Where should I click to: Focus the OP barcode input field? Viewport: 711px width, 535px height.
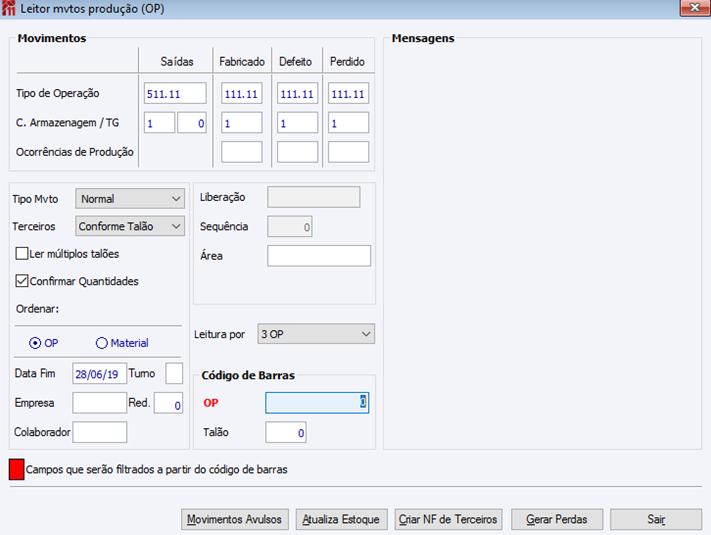point(317,403)
